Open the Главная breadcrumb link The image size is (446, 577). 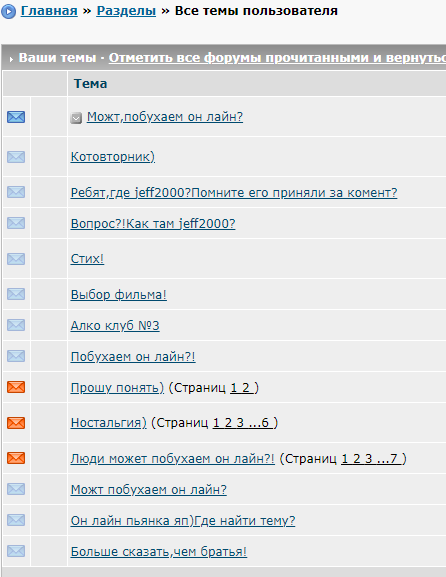49,11
